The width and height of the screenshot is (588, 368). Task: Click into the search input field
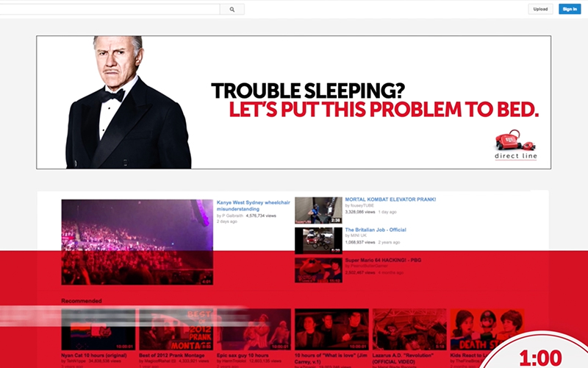click(110, 10)
